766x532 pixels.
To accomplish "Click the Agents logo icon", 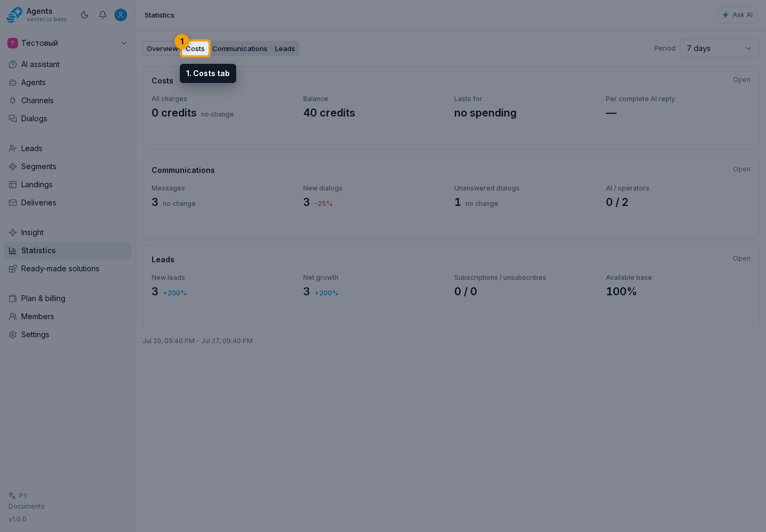I will coord(14,15).
